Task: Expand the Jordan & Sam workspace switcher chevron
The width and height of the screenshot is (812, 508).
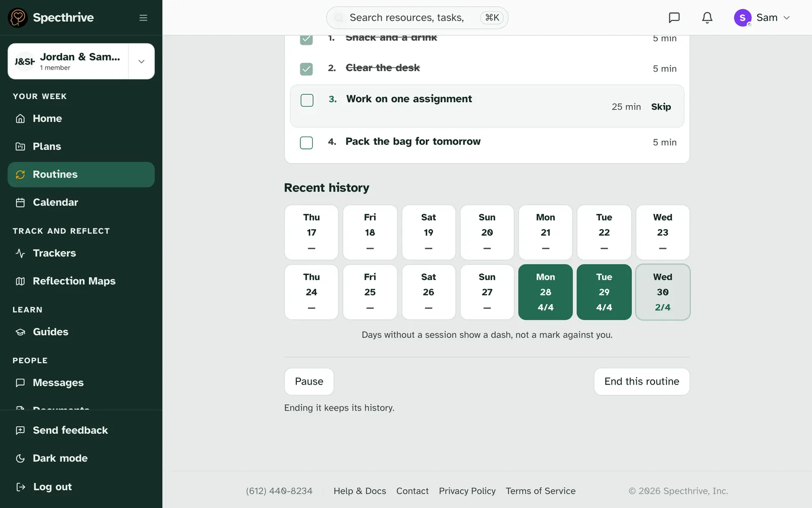Action: (x=142, y=61)
